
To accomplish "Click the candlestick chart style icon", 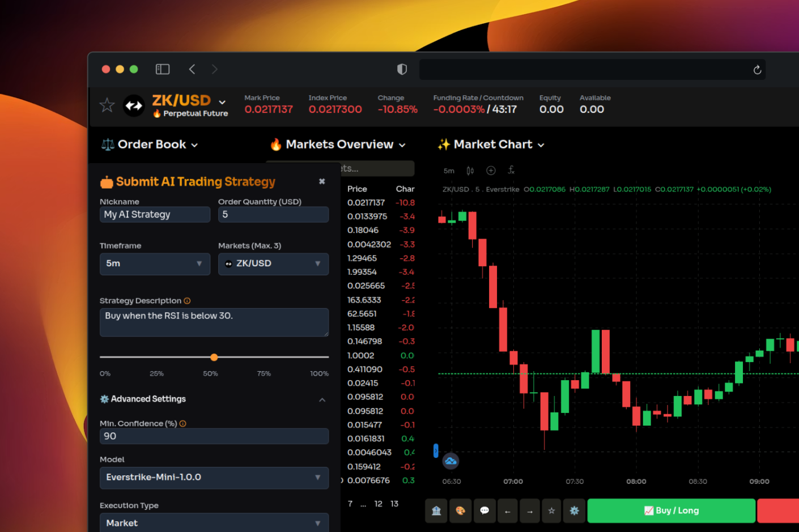I will click(x=470, y=170).
